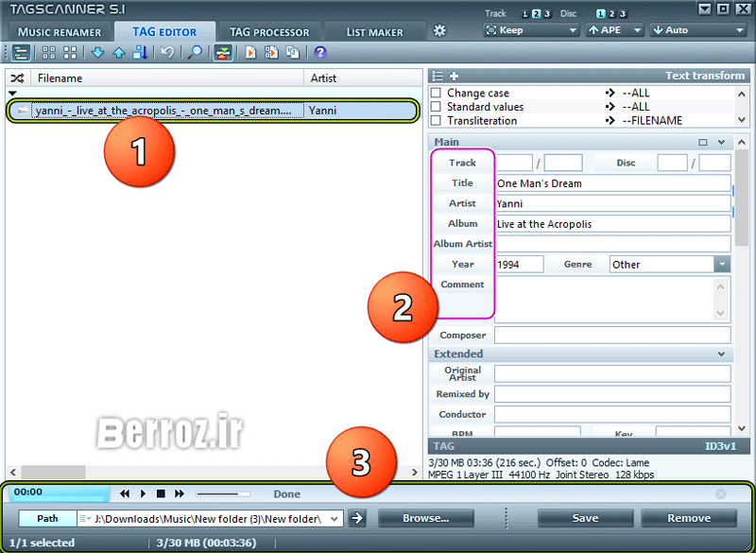Click Text transform list icon
Screen dimensions: 756x553
[438, 76]
